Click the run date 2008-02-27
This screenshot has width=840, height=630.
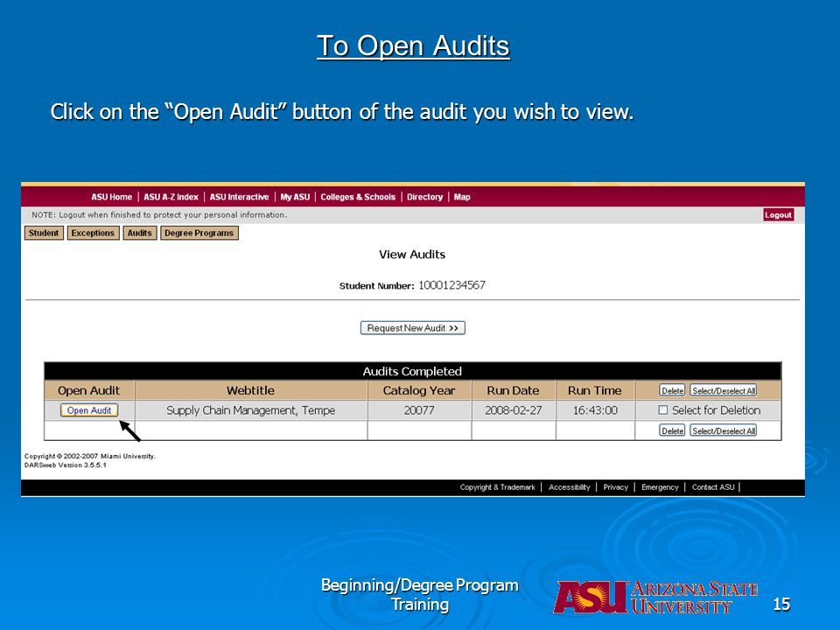[x=514, y=410]
